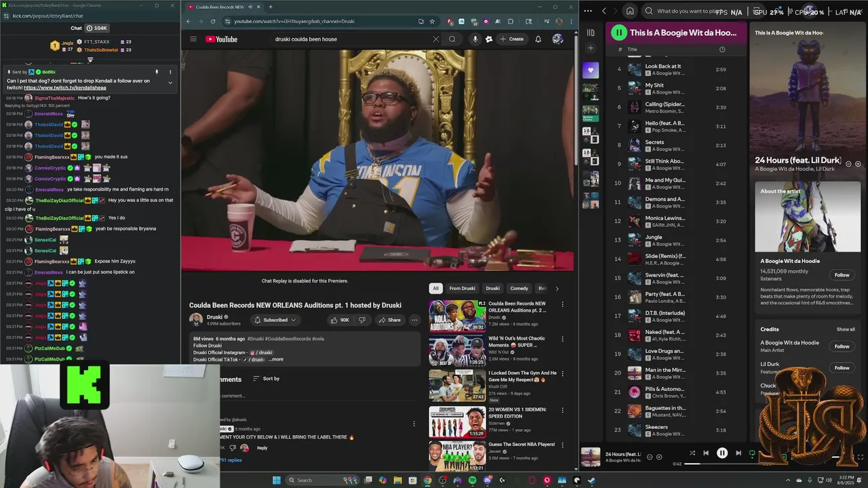Open the YouTube account avatar menu

pos(557,39)
